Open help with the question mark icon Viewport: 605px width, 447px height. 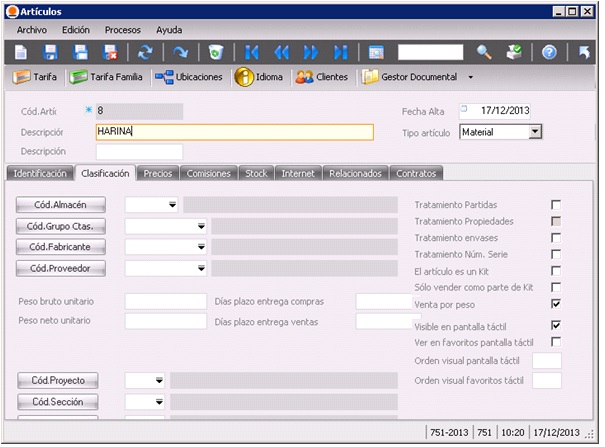(x=549, y=52)
